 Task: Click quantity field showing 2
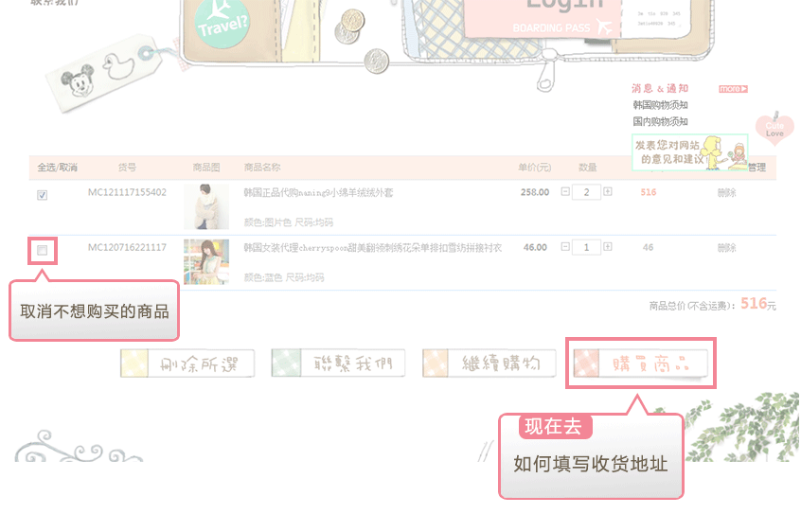[586, 192]
